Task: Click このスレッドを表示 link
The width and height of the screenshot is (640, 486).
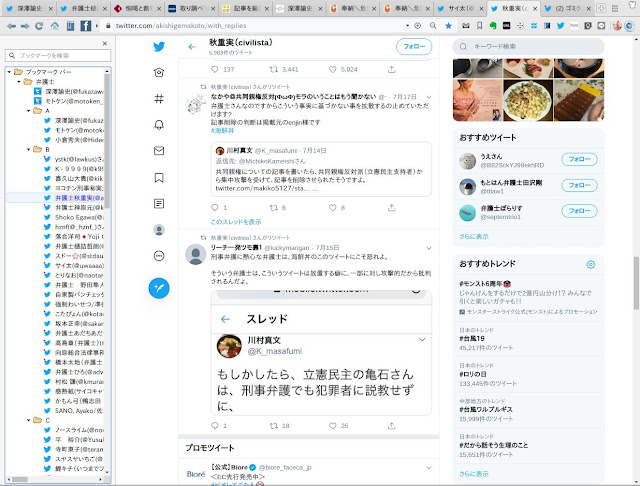Action: coord(236,222)
